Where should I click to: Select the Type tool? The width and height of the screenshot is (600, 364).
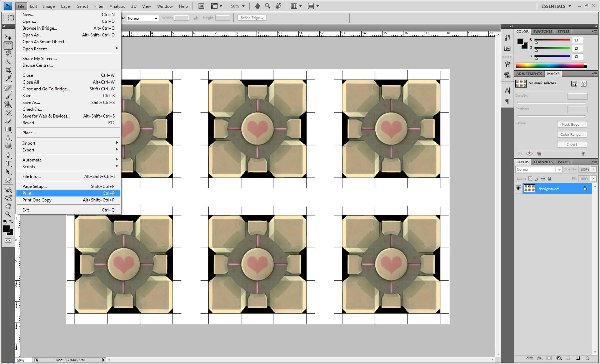8,163
